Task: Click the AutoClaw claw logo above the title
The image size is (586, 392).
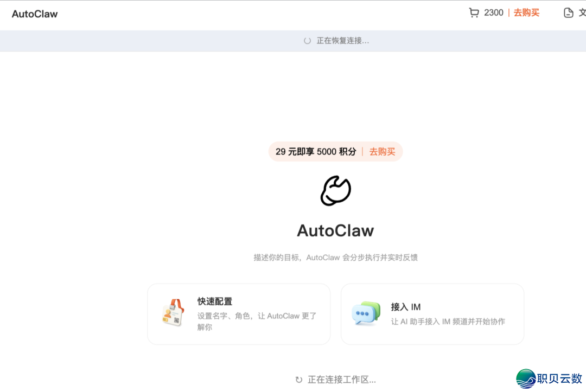Action: pyautogui.click(x=335, y=190)
